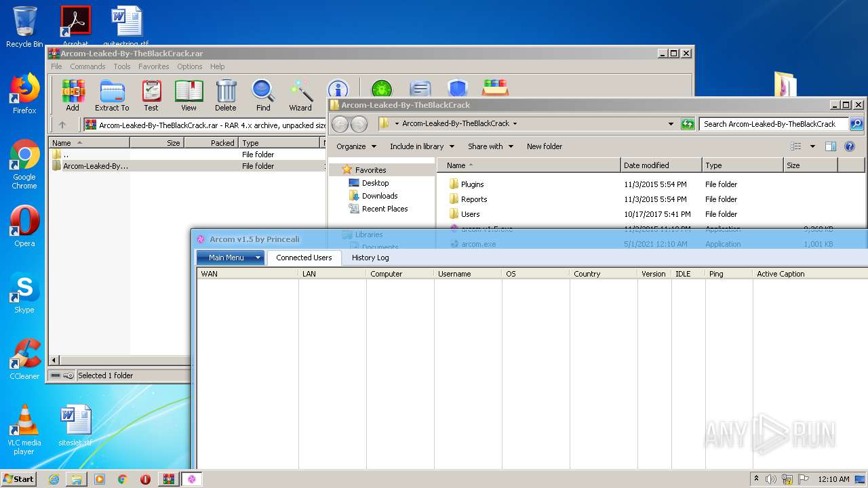Viewport: 868px width, 488px height.
Task: Open CCleaner desktop shortcut
Action: coord(24,359)
